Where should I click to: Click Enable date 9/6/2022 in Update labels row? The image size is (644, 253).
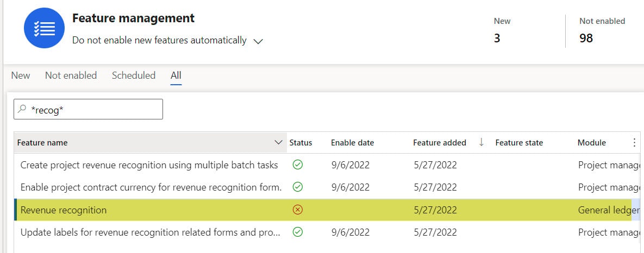[351, 232]
